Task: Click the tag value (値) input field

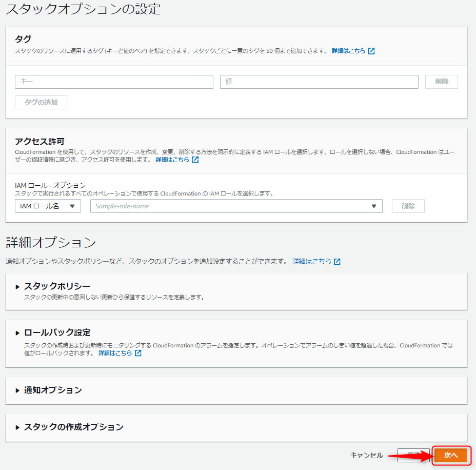Action: click(x=319, y=82)
